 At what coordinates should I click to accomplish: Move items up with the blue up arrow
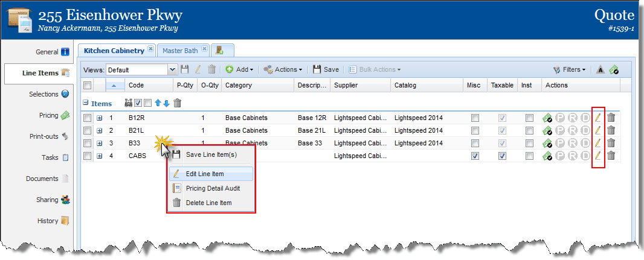click(x=158, y=103)
